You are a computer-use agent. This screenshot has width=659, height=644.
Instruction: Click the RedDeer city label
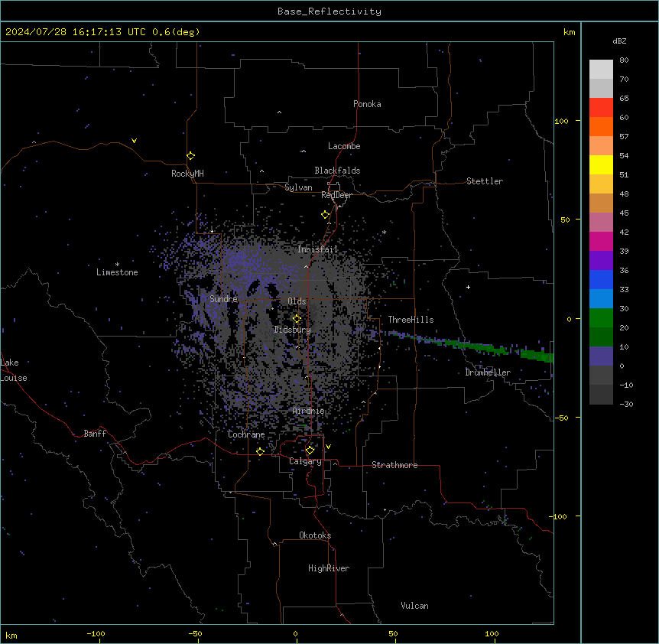336,195
